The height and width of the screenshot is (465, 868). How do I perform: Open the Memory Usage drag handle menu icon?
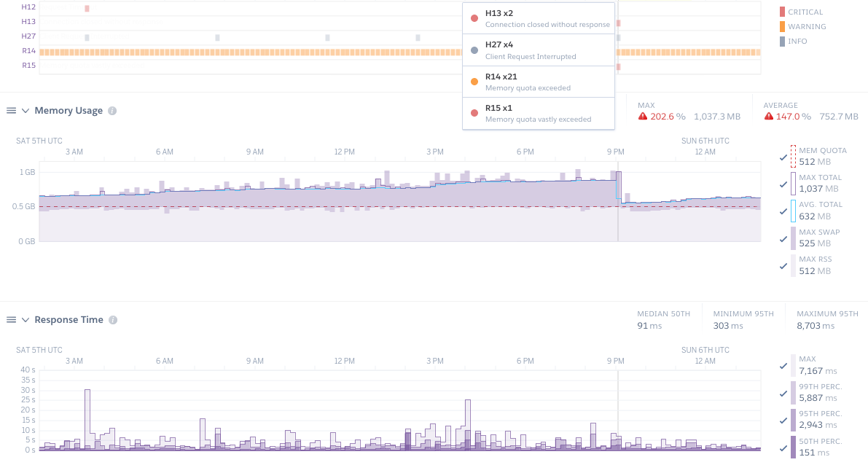11,111
